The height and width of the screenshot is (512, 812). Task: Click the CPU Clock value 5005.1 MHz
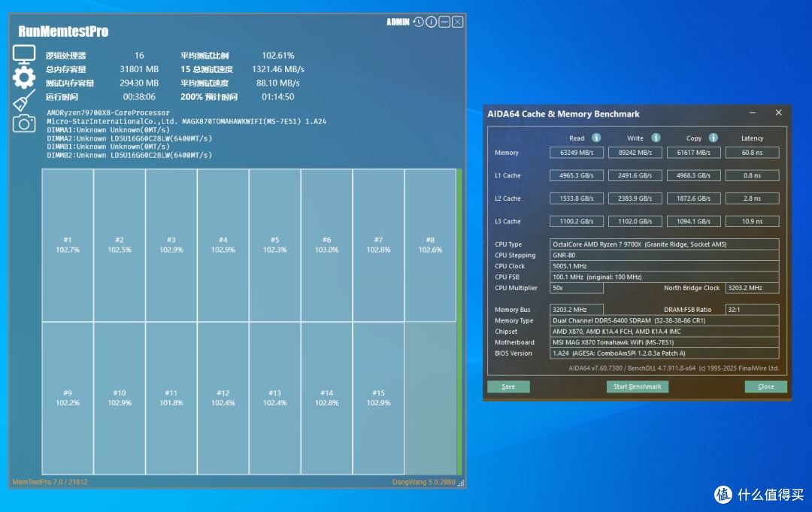tap(665, 266)
